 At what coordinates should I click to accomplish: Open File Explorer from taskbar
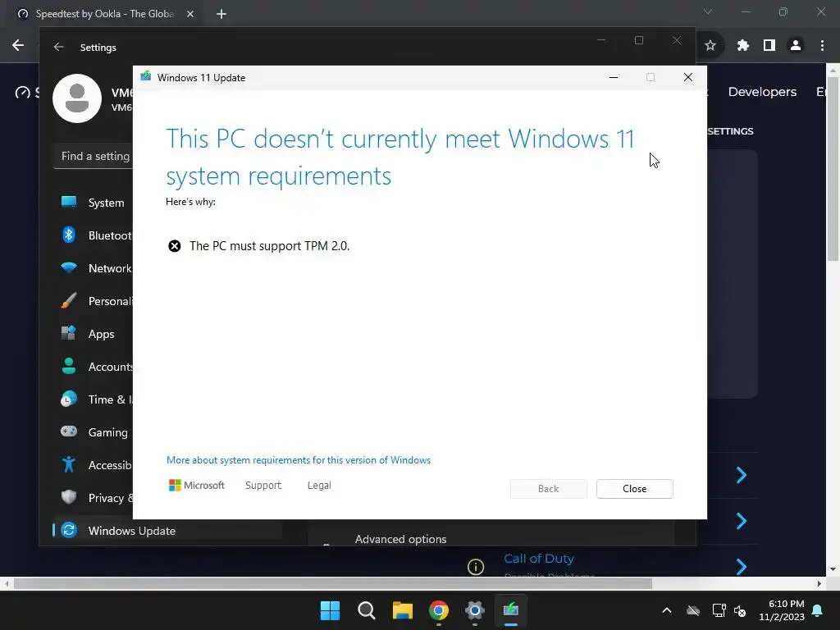click(402, 610)
